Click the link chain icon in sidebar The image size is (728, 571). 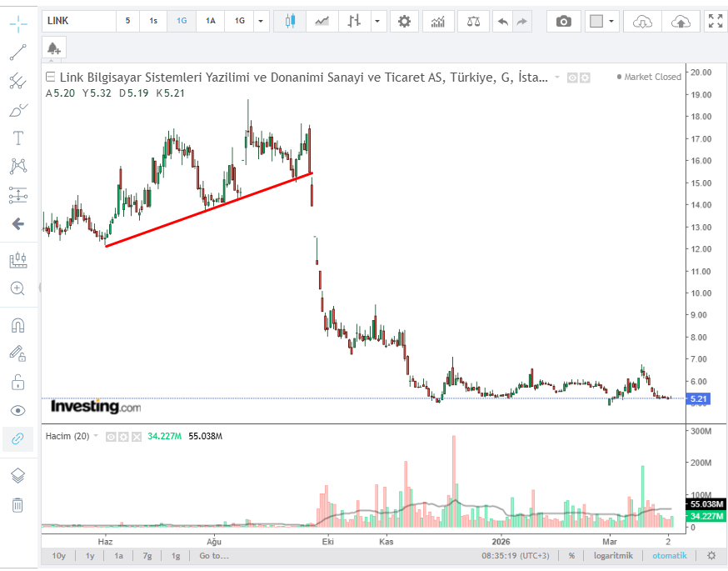pyautogui.click(x=17, y=438)
